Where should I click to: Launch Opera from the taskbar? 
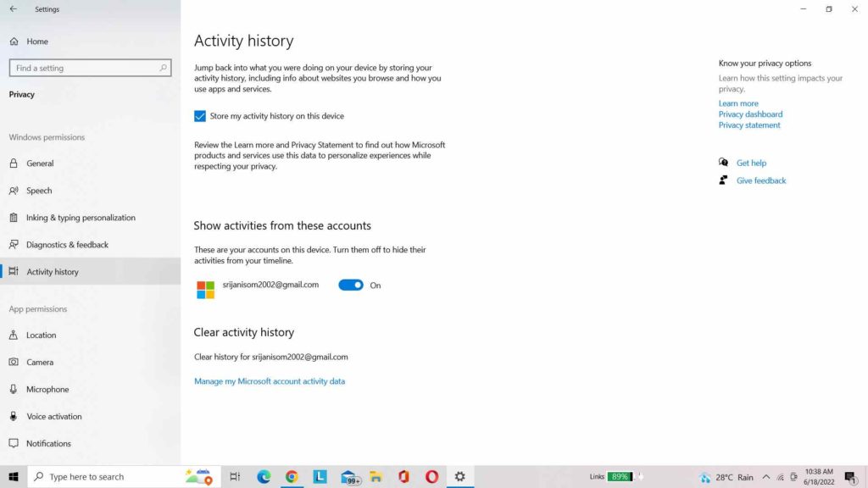(x=431, y=477)
